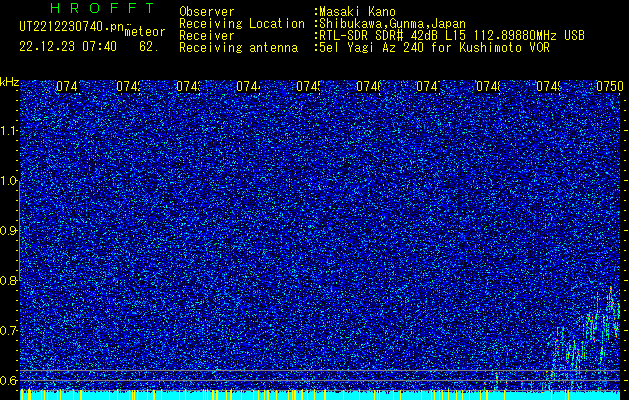629x400 pixels.
Task: Click the 0.9 kHz frequency tick
Action: click(x=9, y=231)
